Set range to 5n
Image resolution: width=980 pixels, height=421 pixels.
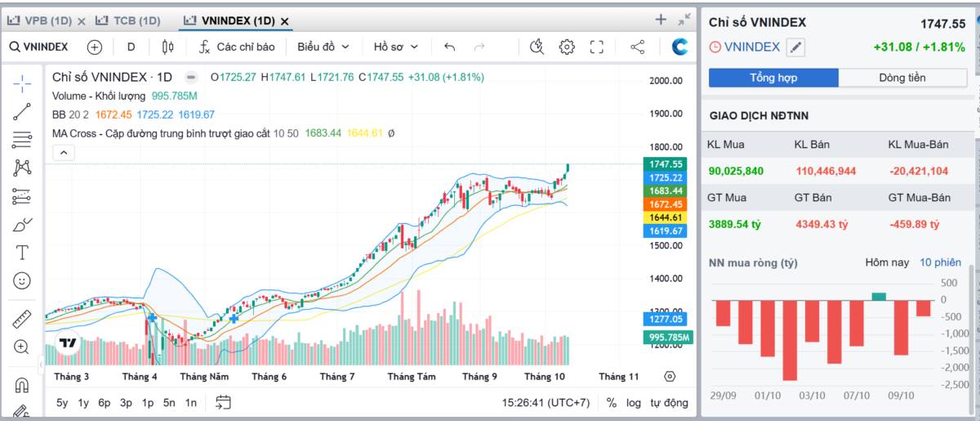pyautogui.click(x=169, y=402)
